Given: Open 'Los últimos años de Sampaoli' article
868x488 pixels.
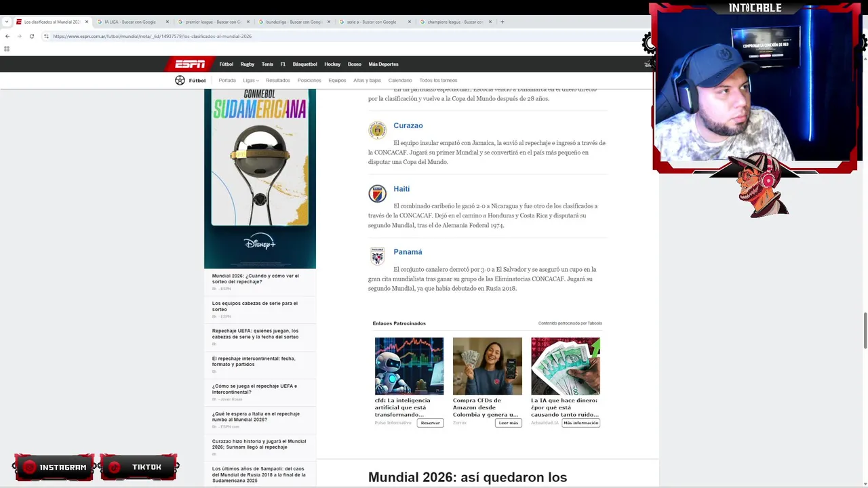Looking at the screenshot, I should (x=258, y=474).
